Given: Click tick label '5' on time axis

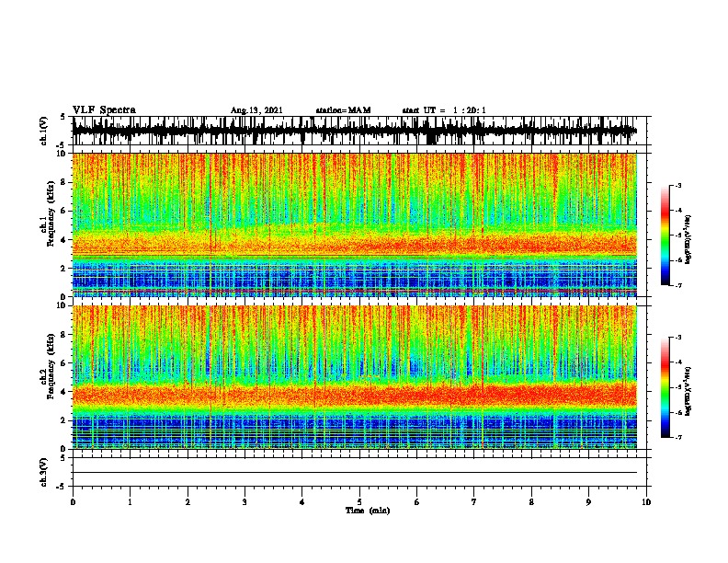Looking at the screenshot, I should tap(359, 501).
